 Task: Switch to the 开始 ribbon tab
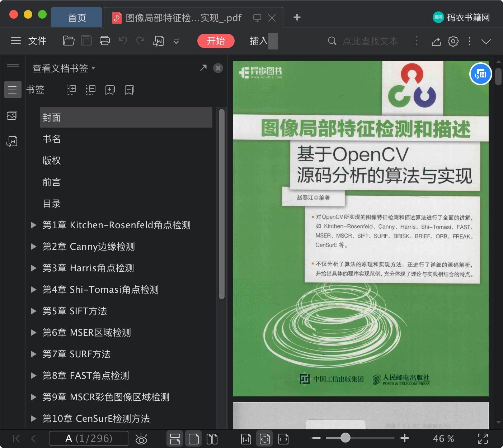pos(216,41)
